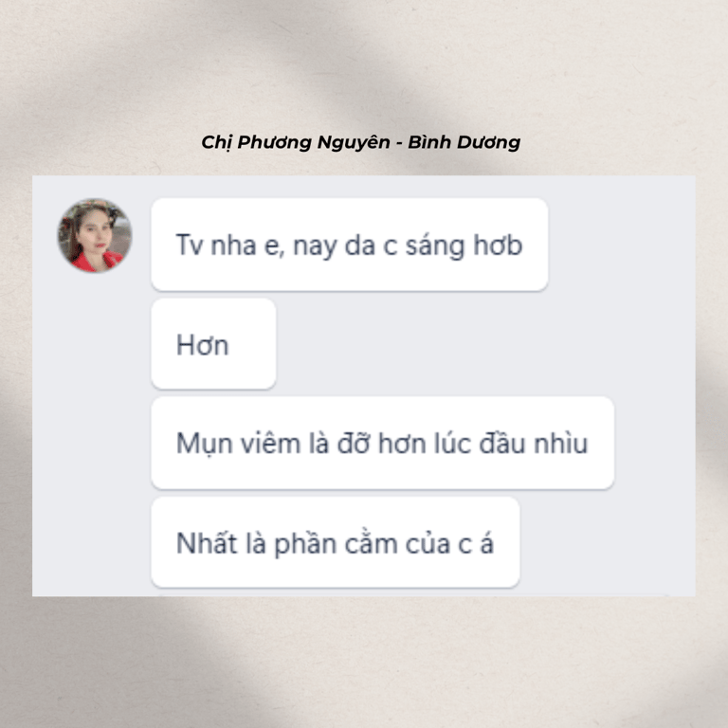Open the sender's round profile picture
This screenshot has width=728, height=728.
[x=95, y=235]
